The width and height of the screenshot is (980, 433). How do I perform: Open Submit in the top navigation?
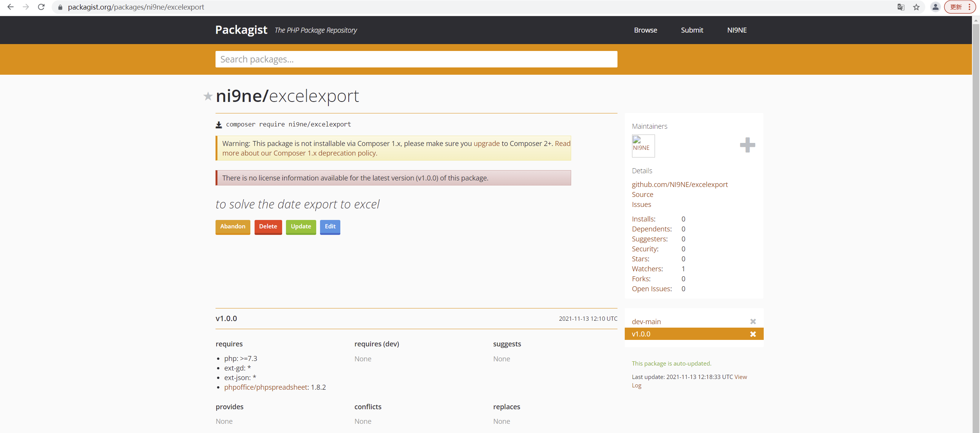[x=692, y=30]
